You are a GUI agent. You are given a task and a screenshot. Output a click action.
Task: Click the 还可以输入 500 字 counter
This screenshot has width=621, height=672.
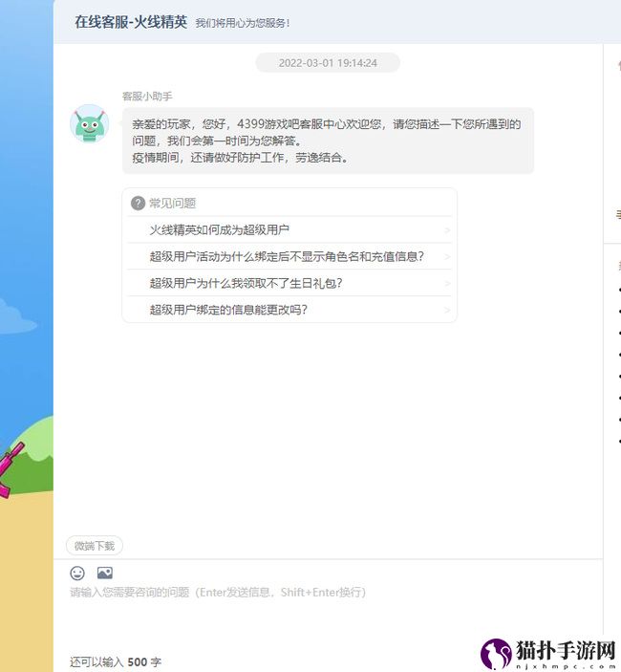click(x=116, y=661)
